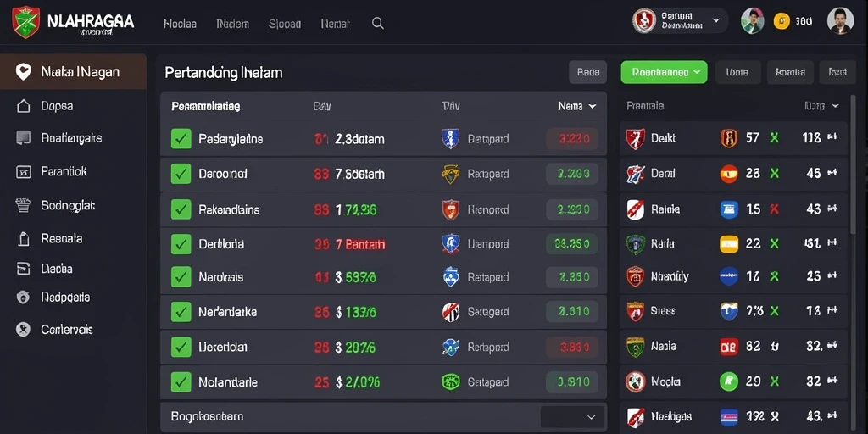Open the profile avatar at top right
Screen dimensions: 868x434
click(x=840, y=21)
